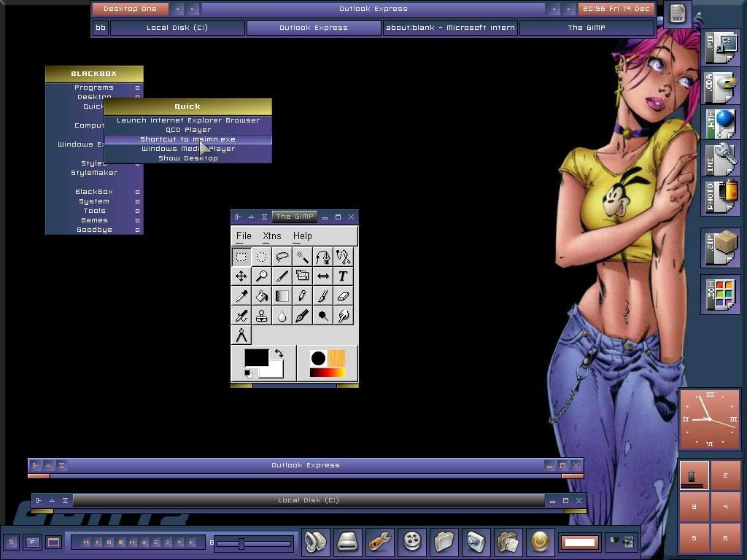Click the GIMP white background color swatch
Viewport: 747px width, 560px height.
click(274, 370)
